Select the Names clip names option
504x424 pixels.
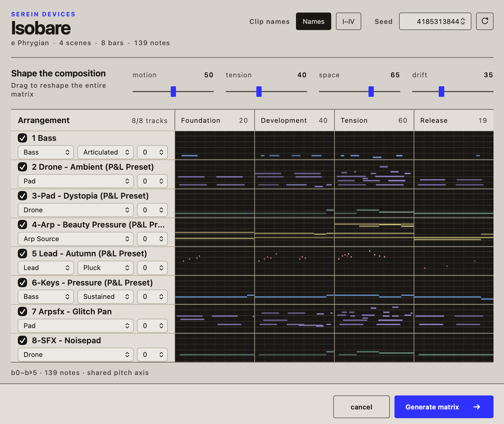click(x=313, y=21)
